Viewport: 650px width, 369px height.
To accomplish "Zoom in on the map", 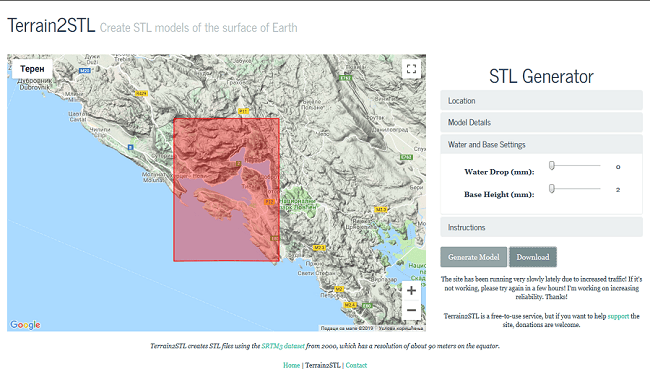I will tap(411, 291).
